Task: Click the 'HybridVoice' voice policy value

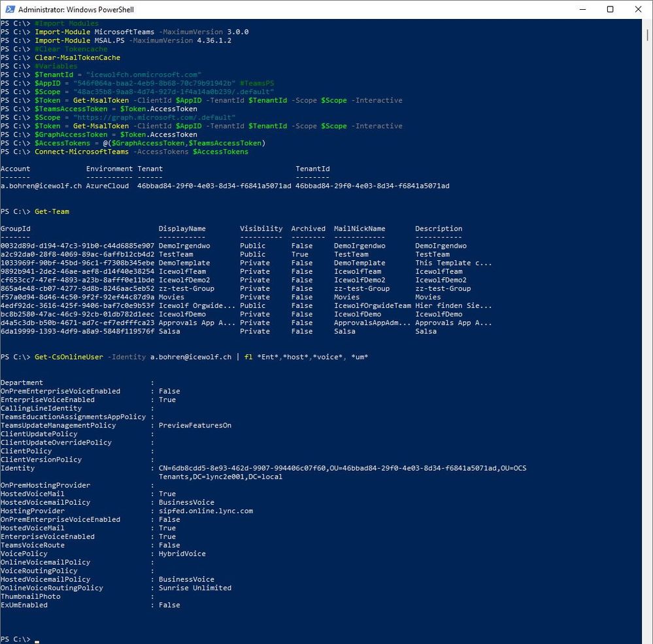Action: pos(182,554)
